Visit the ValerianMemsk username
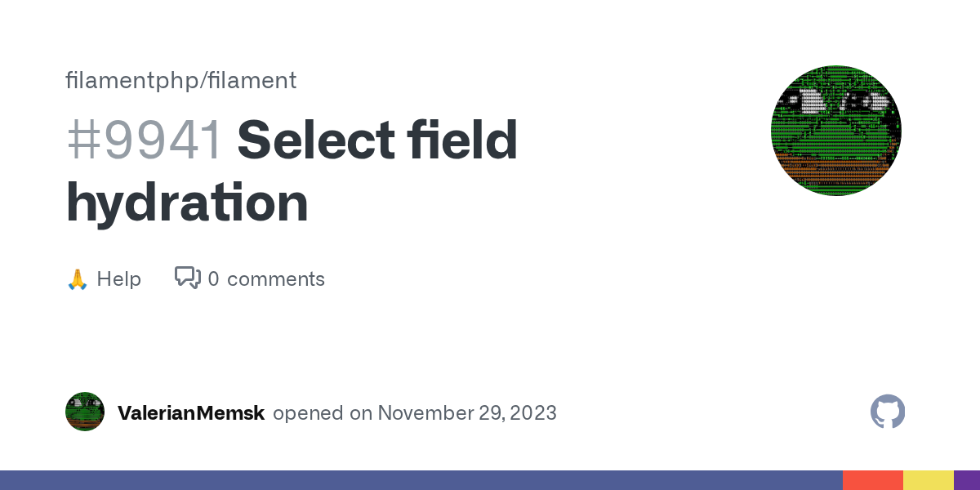This screenshot has height=490, width=980. 191,413
